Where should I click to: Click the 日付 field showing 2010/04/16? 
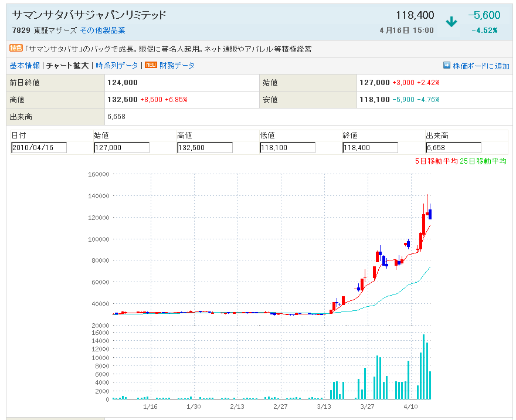(39, 148)
